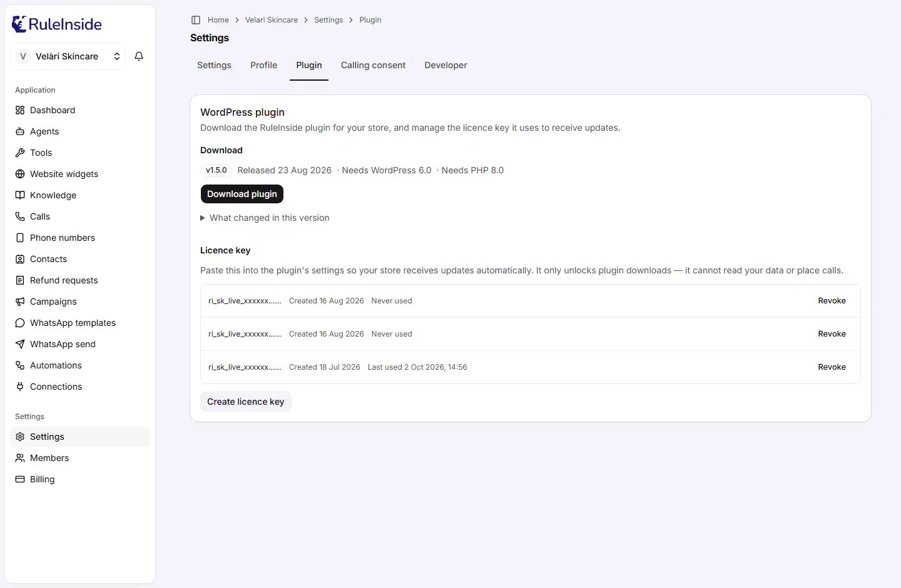Click the RuleInside logo
Viewport: 901px width, 588px height.
pos(57,24)
